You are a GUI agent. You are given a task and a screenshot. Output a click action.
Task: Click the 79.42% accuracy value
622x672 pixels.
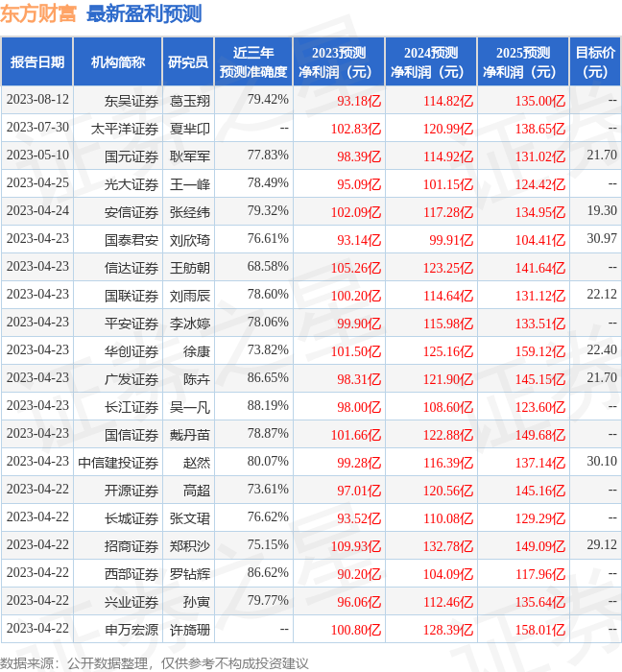(268, 100)
